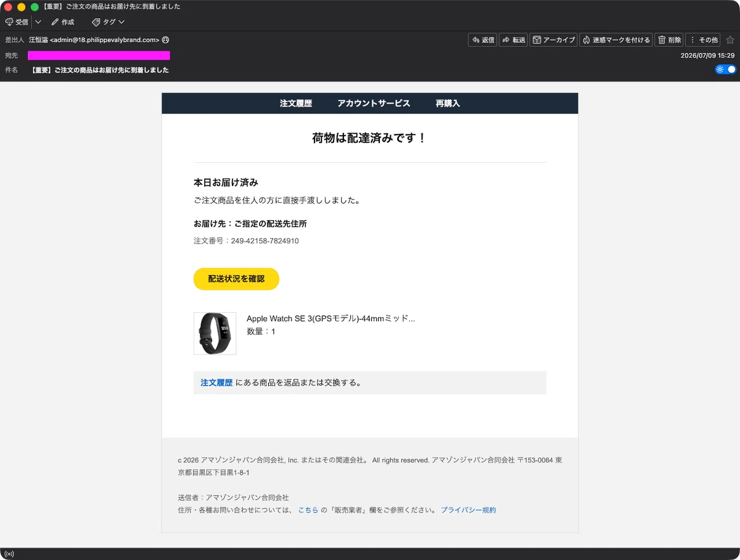
Task: Delete the email with 削除
Action: coord(669,40)
